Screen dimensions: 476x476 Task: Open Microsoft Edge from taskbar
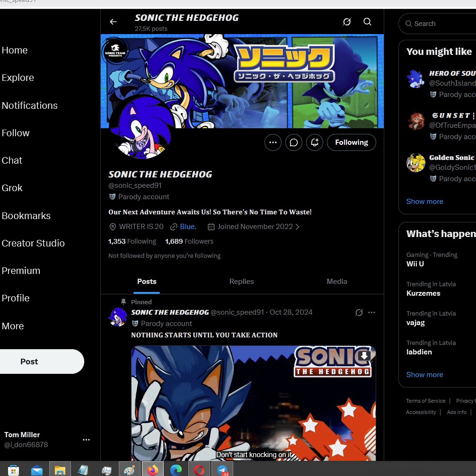point(176,470)
